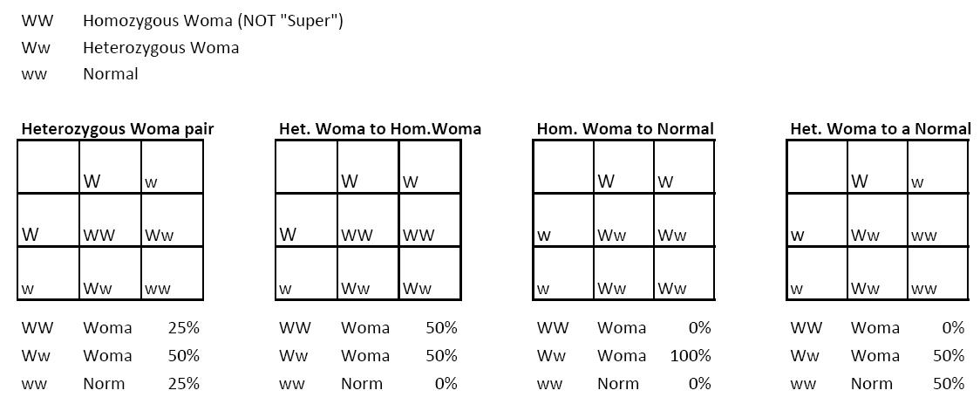Click the "Hom. Woma to Normal" heading
This screenshot has width=980, height=411.
(x=625, y=129)
